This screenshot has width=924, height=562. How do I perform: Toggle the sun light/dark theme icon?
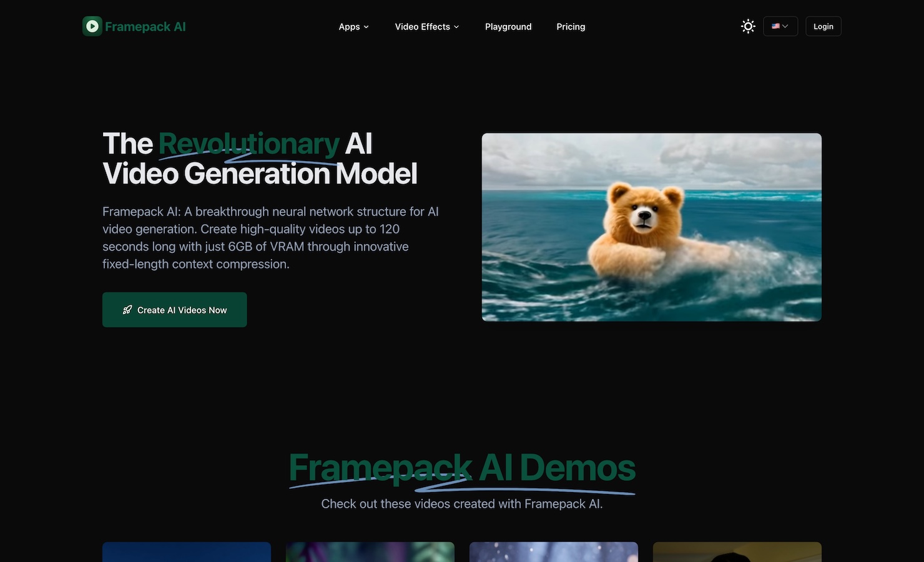tap(748, 26)
